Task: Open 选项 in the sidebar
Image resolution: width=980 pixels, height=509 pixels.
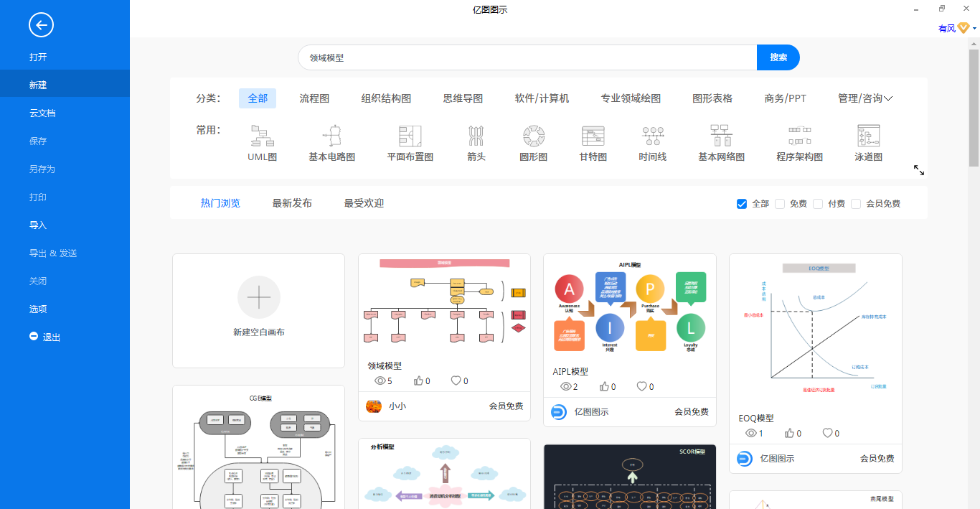Action: pyautogui.click(x=65, y=309)
